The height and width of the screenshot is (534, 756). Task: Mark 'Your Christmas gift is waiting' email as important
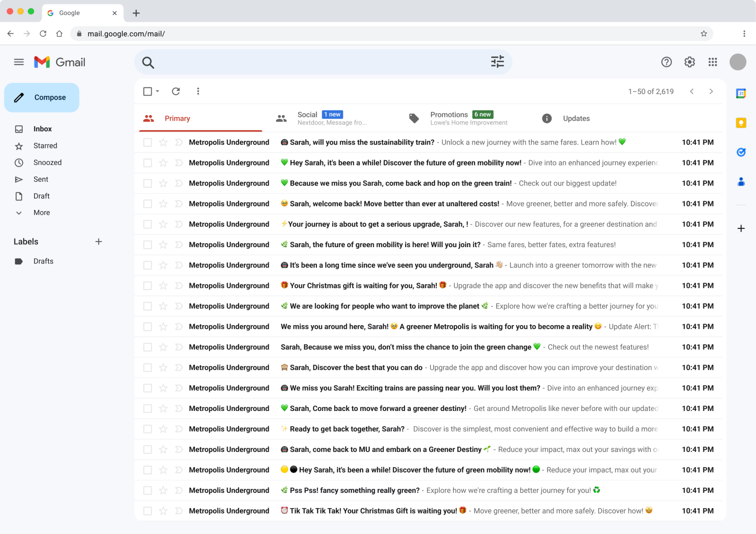tap(179, 286)
